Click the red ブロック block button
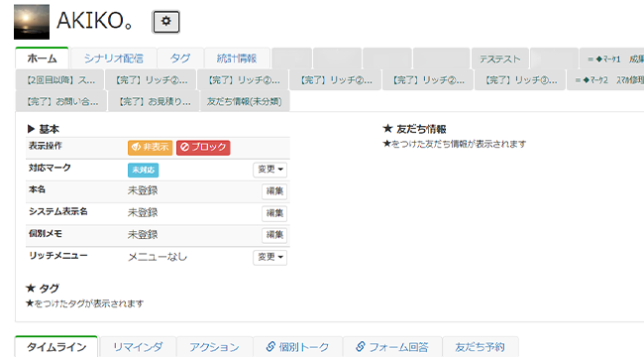The width and height of the screenshot is (644, 357). [203, 147]
